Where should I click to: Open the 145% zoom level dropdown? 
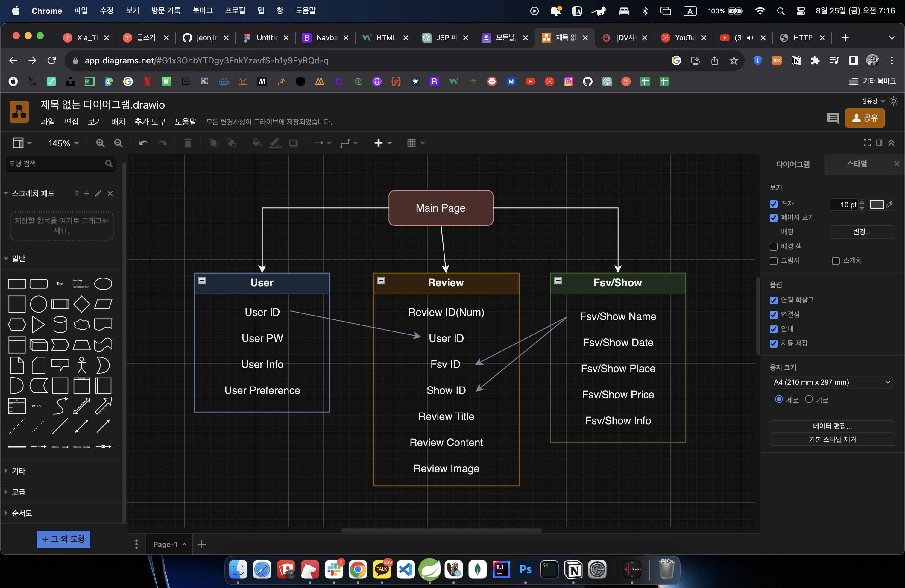(x=63, y=143)
